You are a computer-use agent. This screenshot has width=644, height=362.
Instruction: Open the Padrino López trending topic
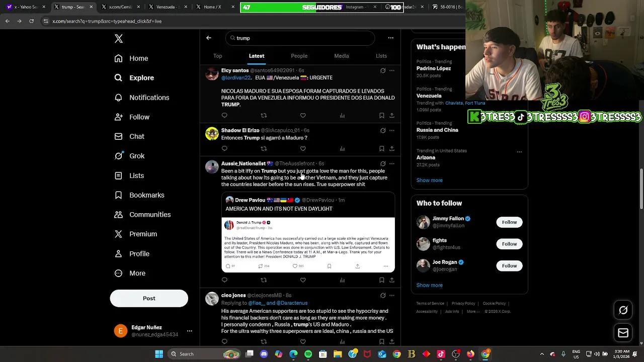(434, 68)
